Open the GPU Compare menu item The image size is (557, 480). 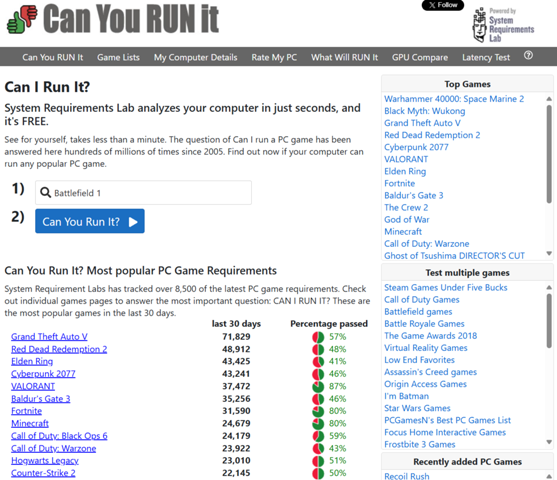tap(420, 57)
